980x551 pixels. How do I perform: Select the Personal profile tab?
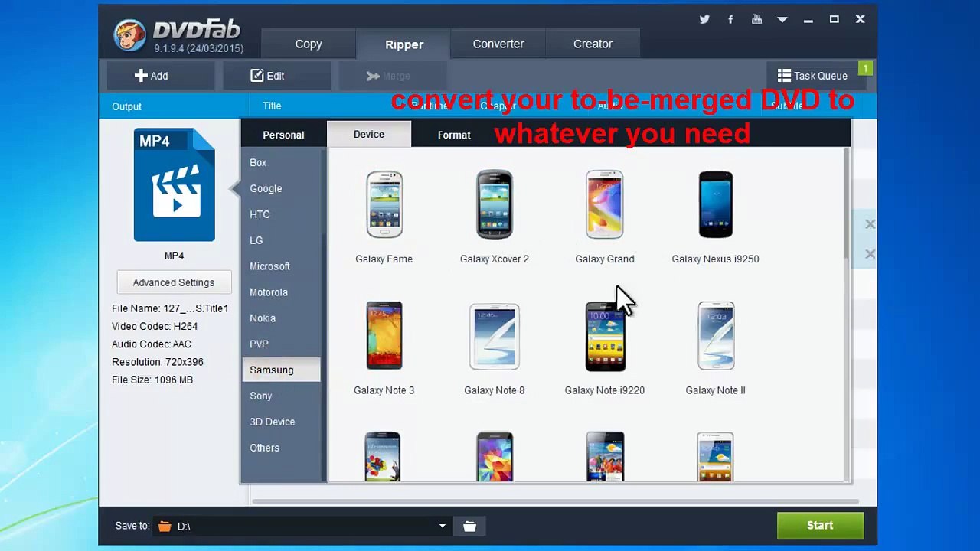[283, 135]
